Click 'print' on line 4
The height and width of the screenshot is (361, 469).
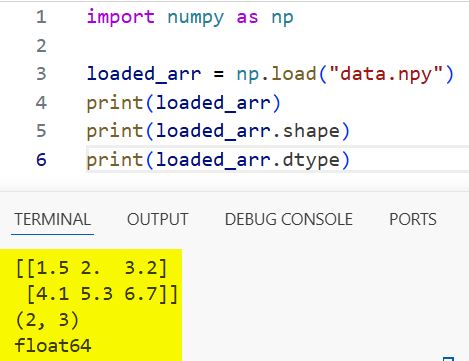(115, 103)
